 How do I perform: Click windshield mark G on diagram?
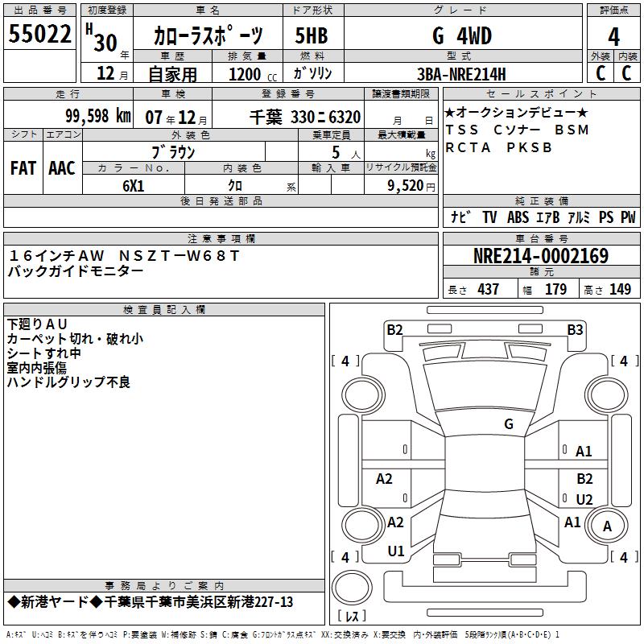509,423
